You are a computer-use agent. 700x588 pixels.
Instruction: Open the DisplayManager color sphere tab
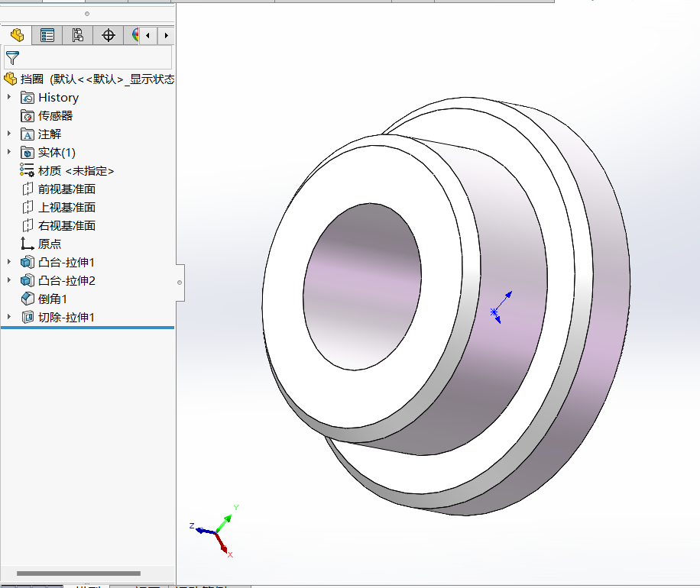(x=134, y=35)
